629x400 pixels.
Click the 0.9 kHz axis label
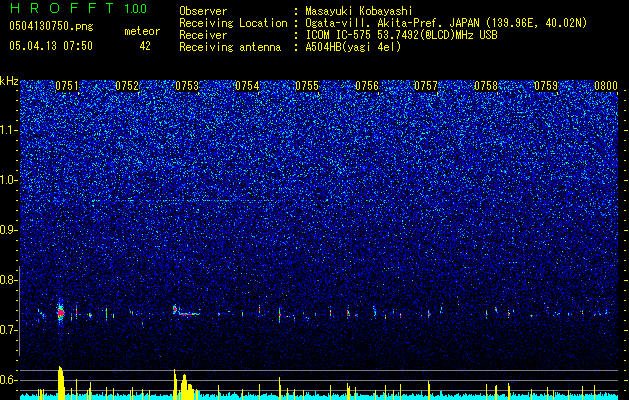click(x=9, y=230)
